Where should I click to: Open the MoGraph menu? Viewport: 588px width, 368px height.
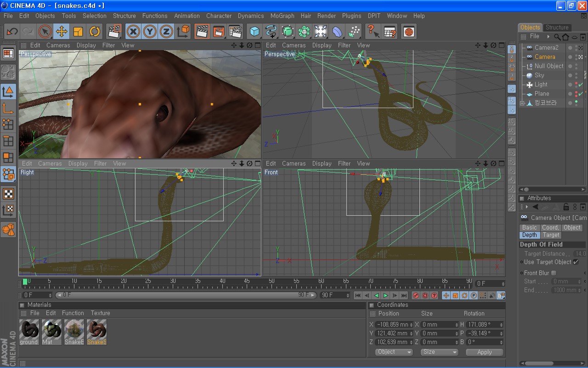coord(282,16)
